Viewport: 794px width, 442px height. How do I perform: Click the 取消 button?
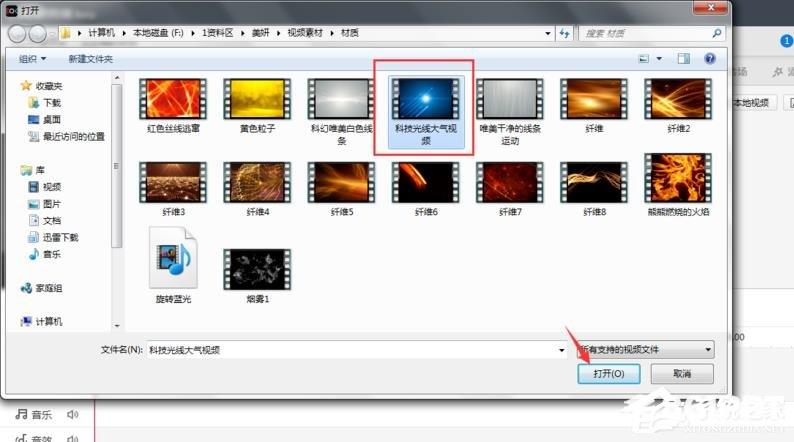682,374
